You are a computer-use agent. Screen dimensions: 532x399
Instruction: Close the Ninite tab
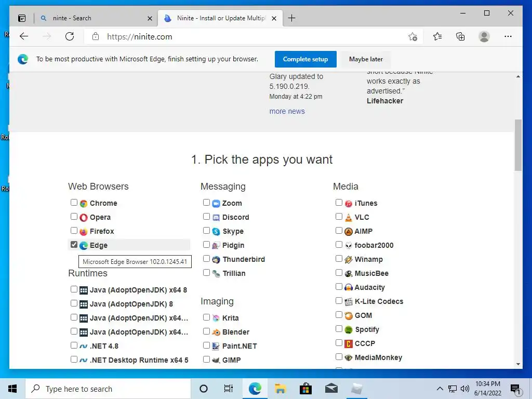click(x=274, y=18)
